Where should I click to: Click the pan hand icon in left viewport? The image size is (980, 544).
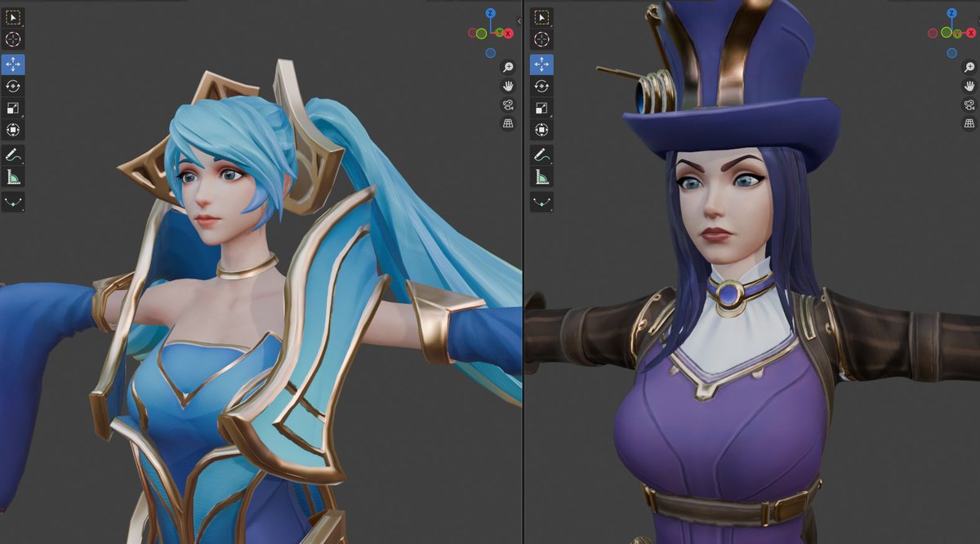point(508,86)
